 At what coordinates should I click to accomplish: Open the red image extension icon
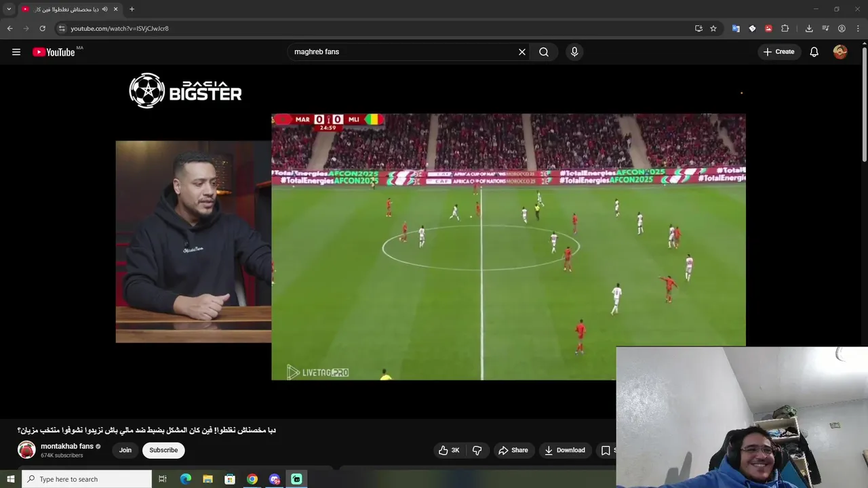tap(768, 28)
